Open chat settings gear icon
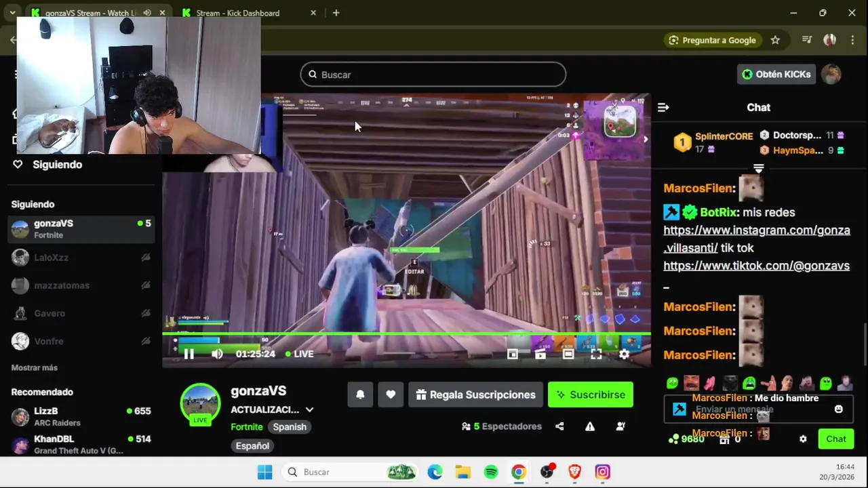 tap(803, 439)
